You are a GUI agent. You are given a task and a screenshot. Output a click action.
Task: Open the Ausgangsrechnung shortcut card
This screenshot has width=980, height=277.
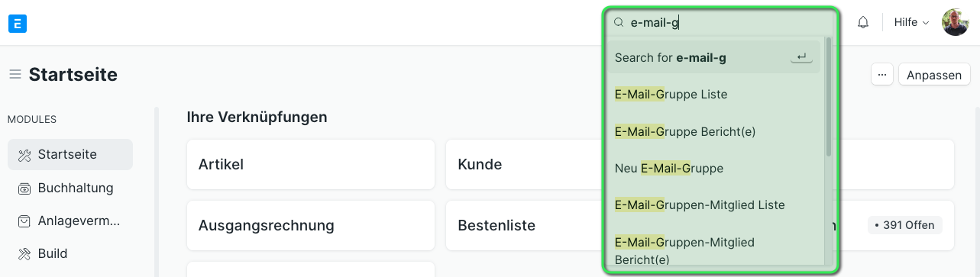coord(311,226)
